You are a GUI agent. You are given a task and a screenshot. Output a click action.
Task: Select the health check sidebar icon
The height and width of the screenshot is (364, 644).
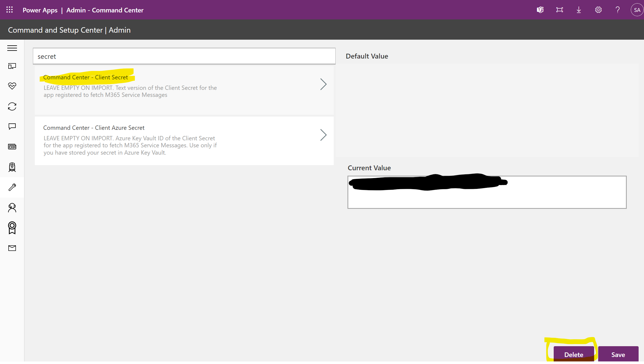point(12,86)
